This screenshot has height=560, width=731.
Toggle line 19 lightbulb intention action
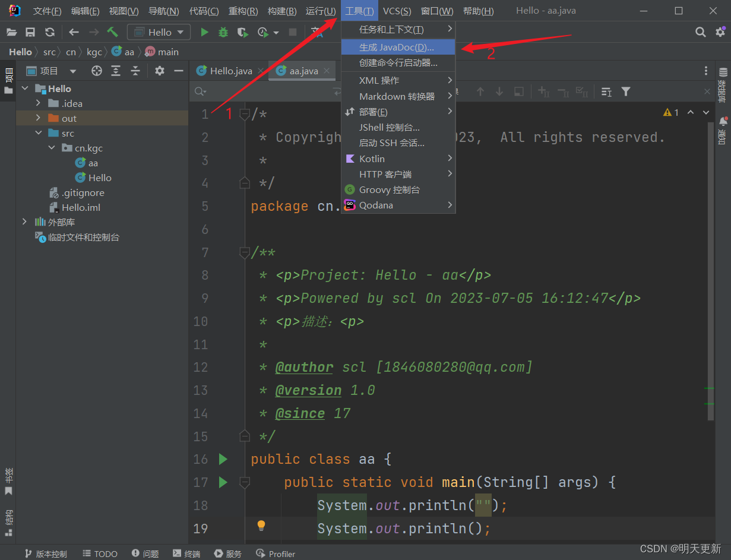point(261,526)
